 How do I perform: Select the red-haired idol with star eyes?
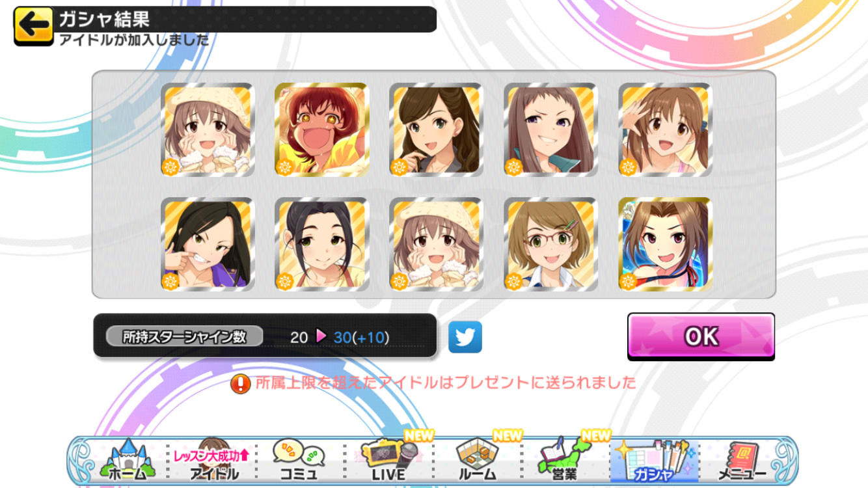322,129
